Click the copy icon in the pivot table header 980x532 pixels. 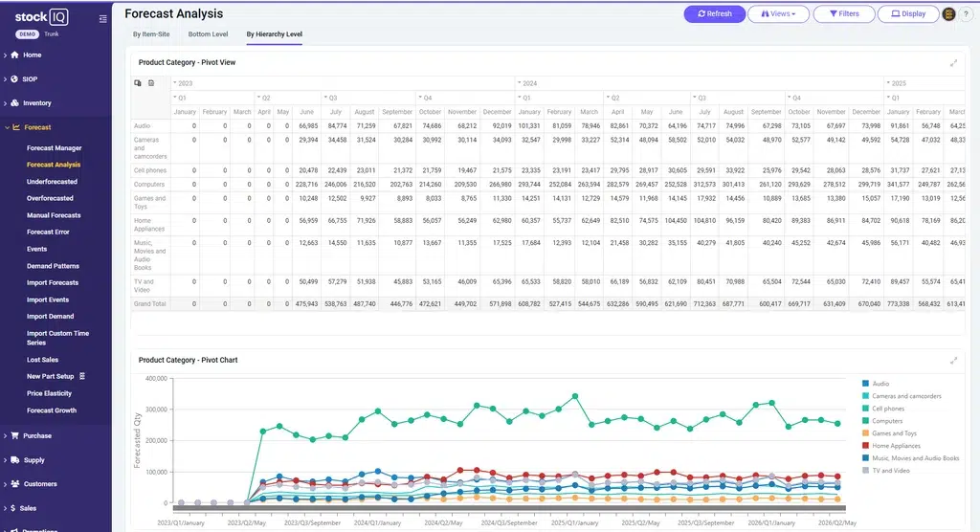pos(138,82)
